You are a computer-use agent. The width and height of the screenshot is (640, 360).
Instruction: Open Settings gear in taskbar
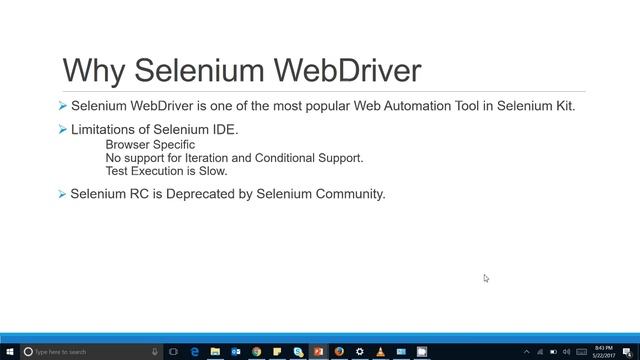pos(360,351)
